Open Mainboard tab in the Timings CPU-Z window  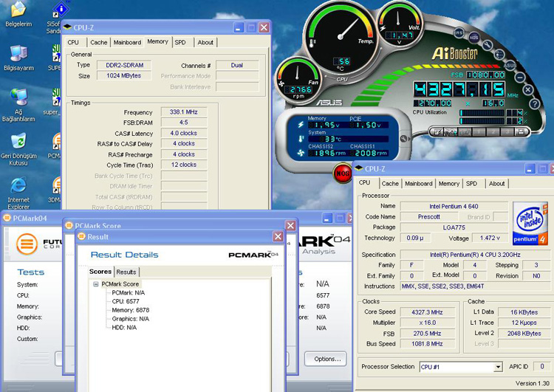point(127,42)
